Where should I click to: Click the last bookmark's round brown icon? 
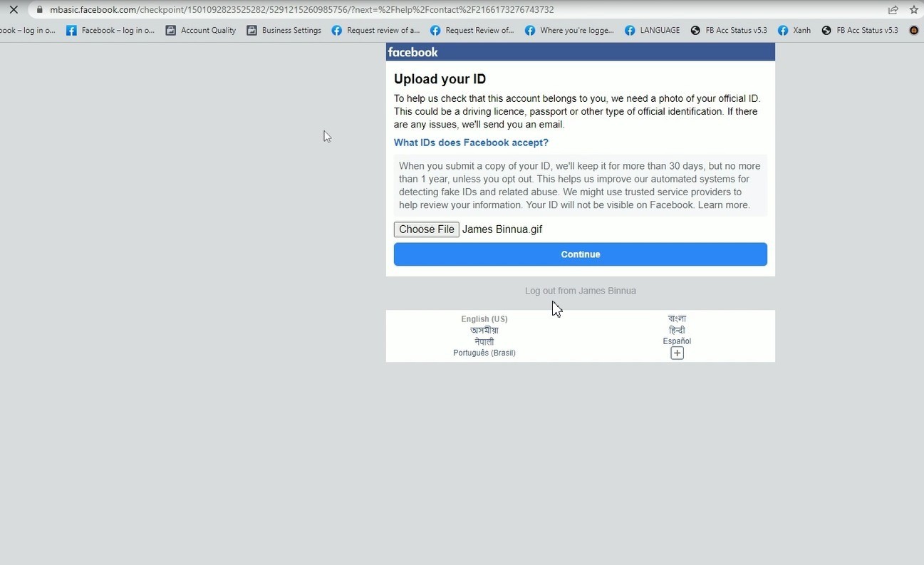[914, 31]
